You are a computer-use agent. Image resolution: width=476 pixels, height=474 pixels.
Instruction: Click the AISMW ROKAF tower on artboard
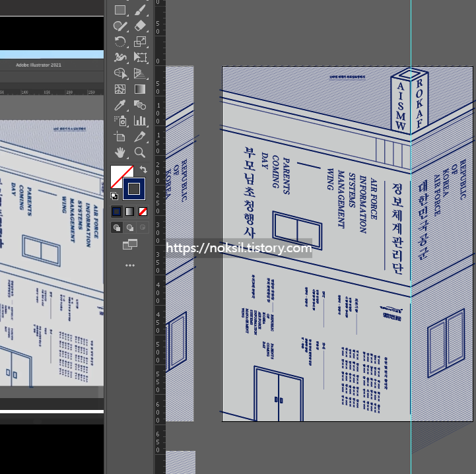(409, 101)
